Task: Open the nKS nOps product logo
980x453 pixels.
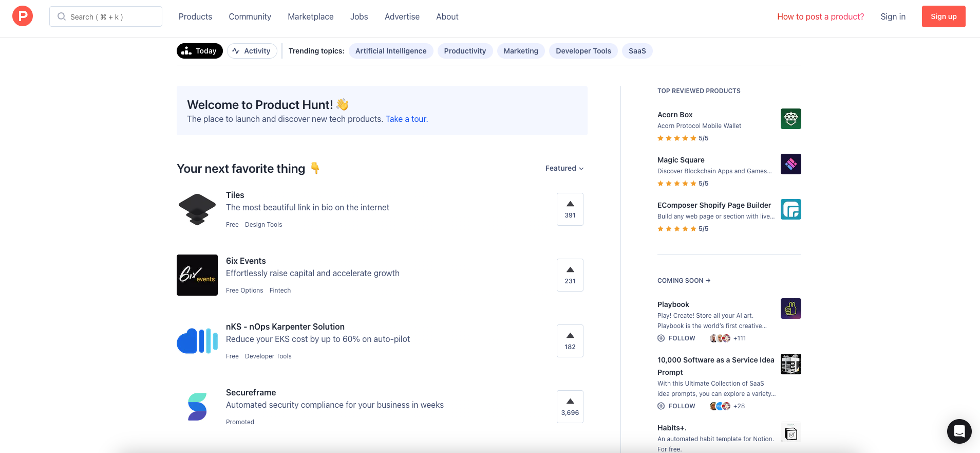Action: click(x=197, y=341)
